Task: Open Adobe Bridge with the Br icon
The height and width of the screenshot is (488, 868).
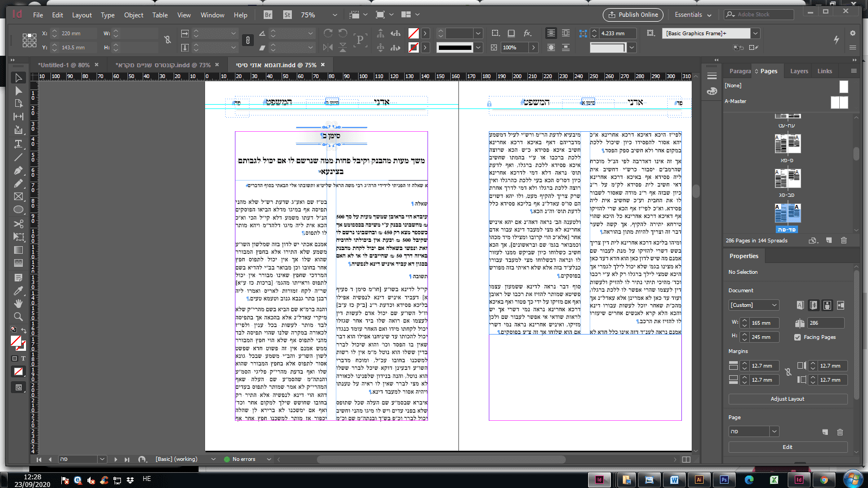Action: pyautogui.click(x=268, y=15)
